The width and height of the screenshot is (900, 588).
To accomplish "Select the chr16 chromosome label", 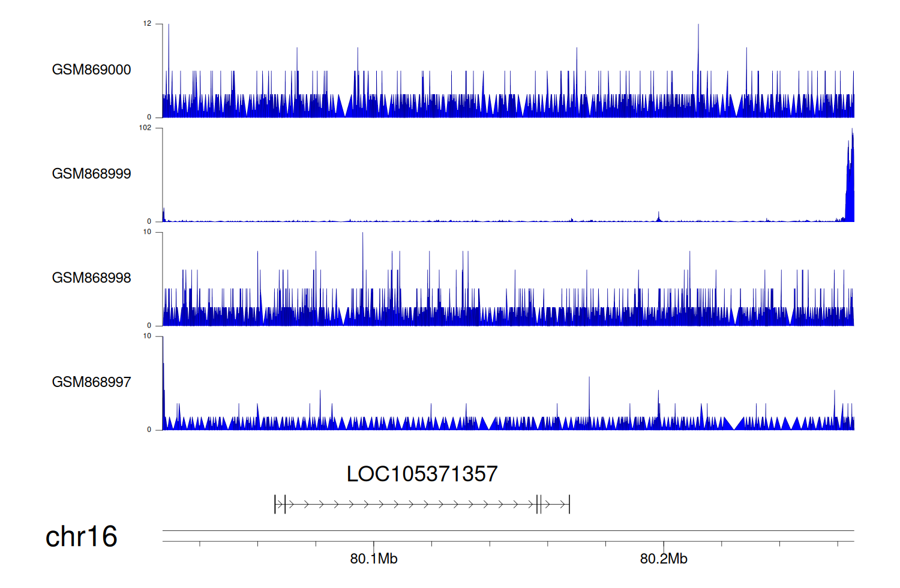I will (x=81, y=536).
